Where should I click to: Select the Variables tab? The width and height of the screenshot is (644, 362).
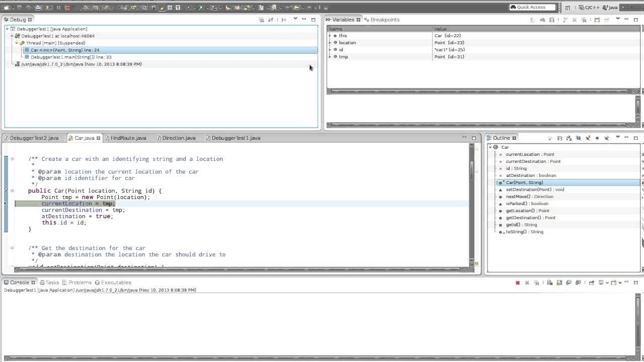click(343, 20)
